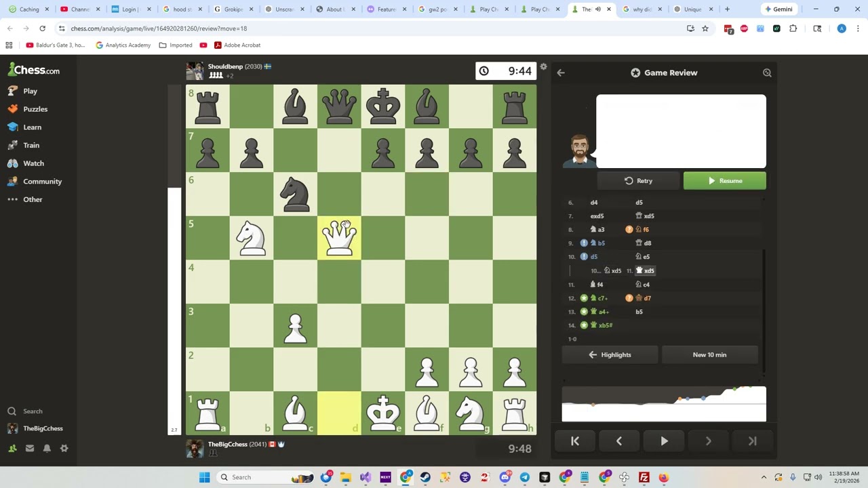Open Firefox from the taskbar
The image size is (868, 488).
[664, 477]
